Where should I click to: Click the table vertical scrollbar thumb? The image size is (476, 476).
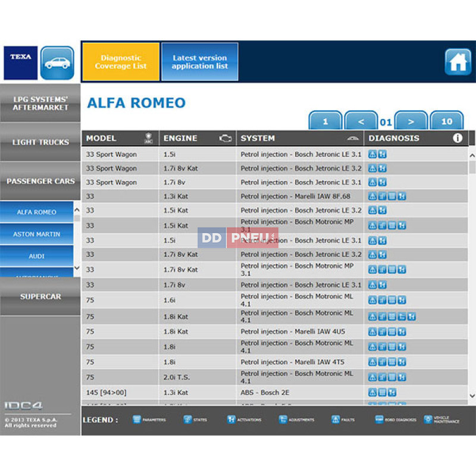pyautogui.click(x=472, y=167)
